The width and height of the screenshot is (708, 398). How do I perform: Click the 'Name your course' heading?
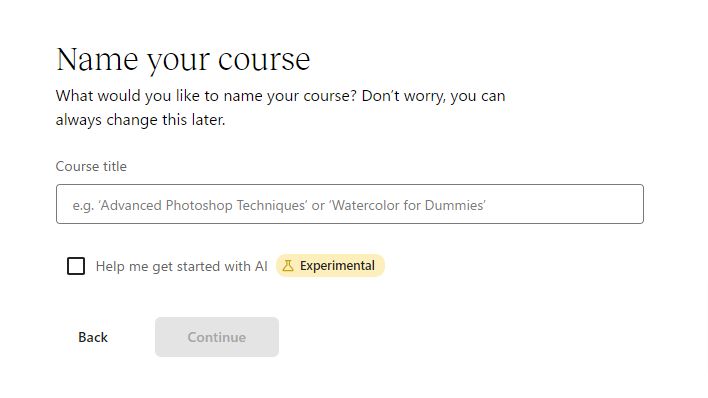(x=183, y=60)
